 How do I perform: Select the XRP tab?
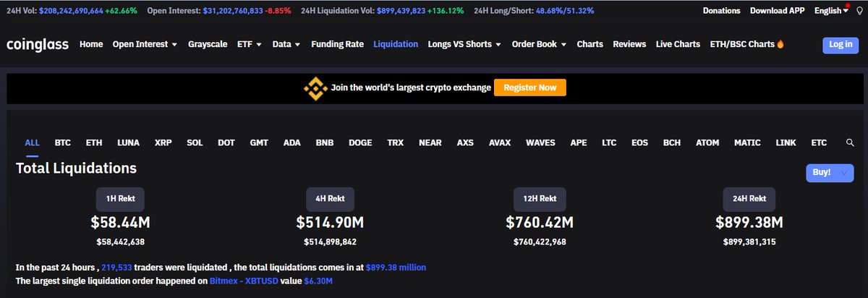pos(163,143)
